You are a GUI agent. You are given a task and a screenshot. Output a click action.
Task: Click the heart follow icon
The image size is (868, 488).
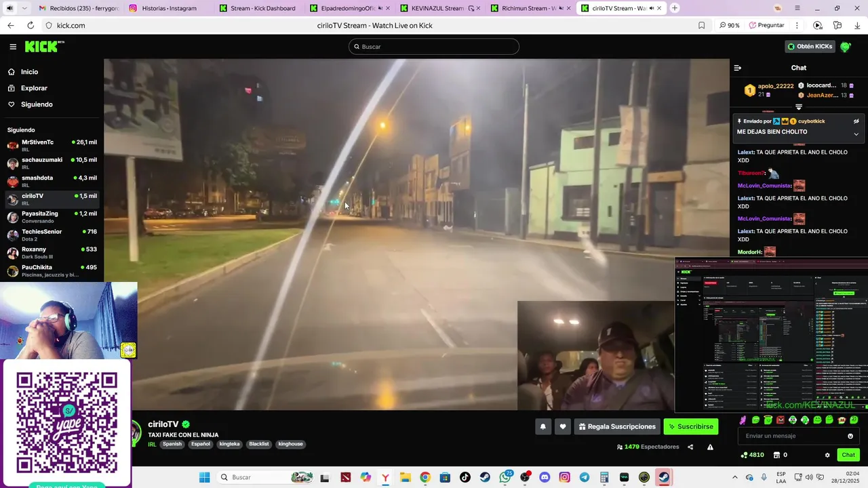[562, 426]
